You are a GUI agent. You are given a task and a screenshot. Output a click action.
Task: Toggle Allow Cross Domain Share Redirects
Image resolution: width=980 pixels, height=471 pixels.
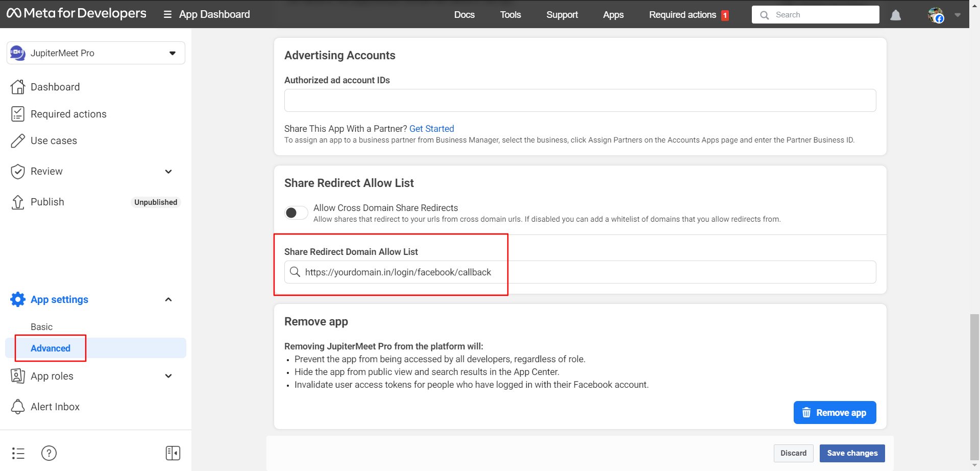(296, 213)
